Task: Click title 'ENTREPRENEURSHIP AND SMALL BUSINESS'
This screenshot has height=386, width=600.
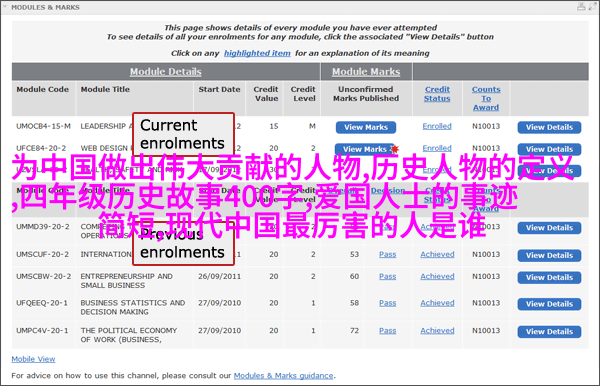Action: (x=126, y=281)
